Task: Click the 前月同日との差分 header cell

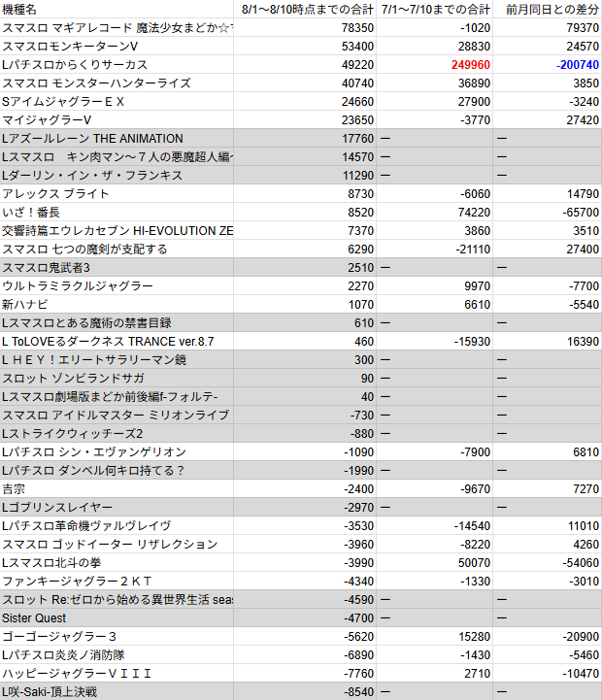Action: point(548,9)
